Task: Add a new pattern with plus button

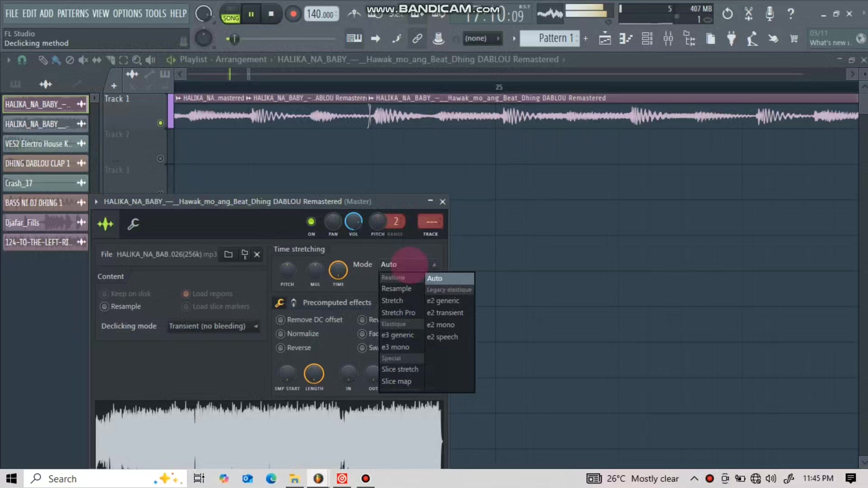Action: coord(586,38)
